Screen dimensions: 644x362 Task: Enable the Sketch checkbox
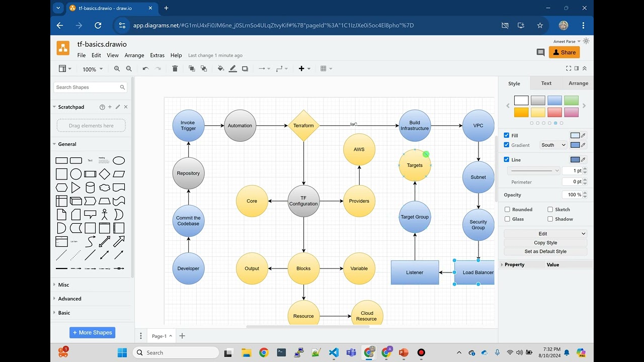click(550, 209)
